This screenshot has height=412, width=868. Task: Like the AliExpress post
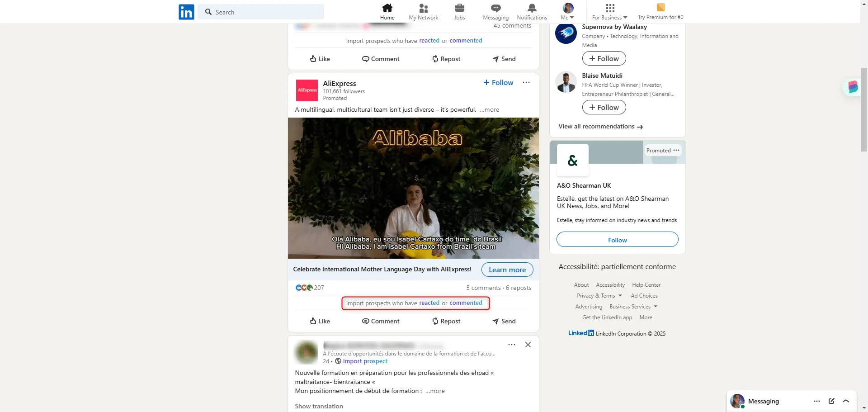(x=320, y=321)
